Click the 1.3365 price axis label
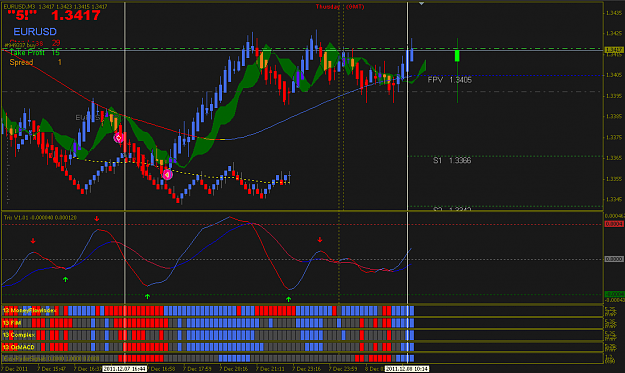Screen dimensions: 625x373 click(614, 158)
